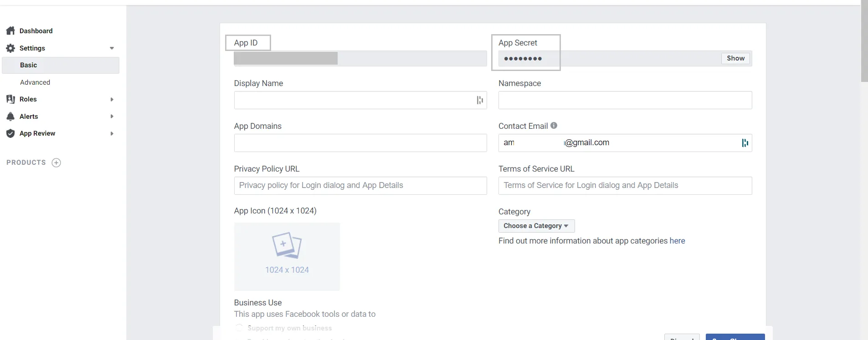Click the Settings gear icon
868x340 pixels.
(x=10, y=48)
